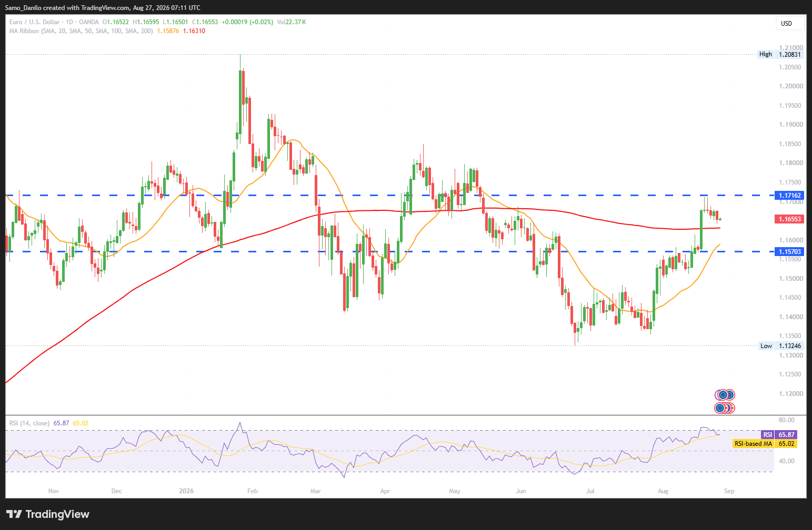The image size is (812, 530).
Task: Click the 1.17500 price scale label
Action: point(791,182)
